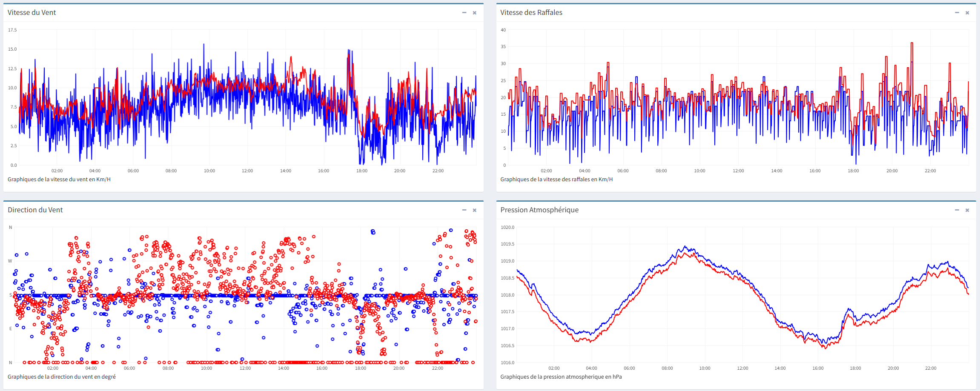Select the 'Pression Atmosphérique' heading

(539, 210)
